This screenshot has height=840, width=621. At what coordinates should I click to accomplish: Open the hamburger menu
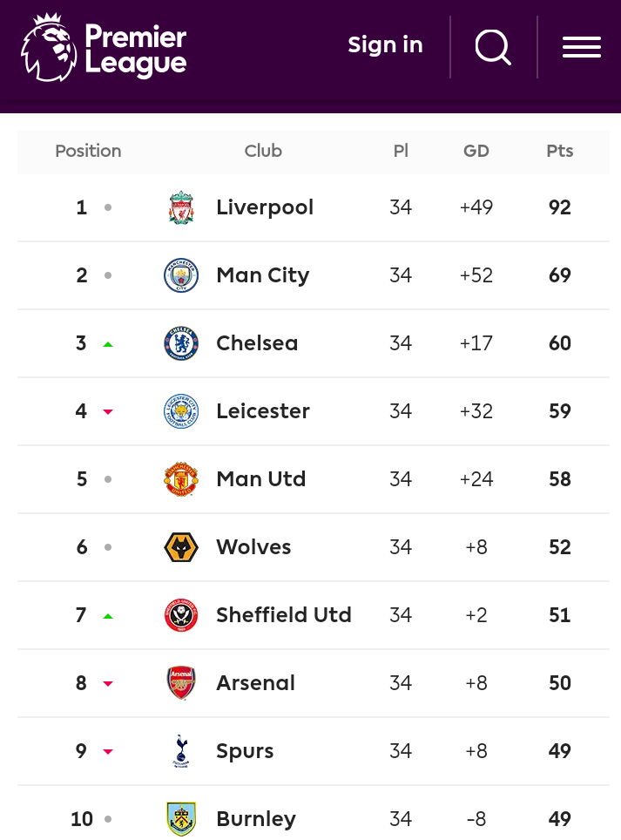point(581,47)
